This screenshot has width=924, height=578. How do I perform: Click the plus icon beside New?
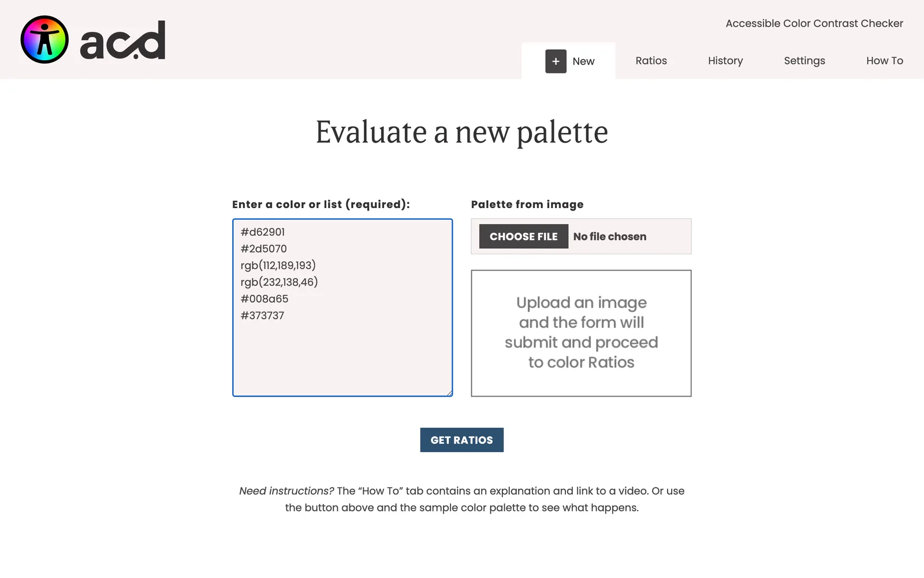coord(556,61)
